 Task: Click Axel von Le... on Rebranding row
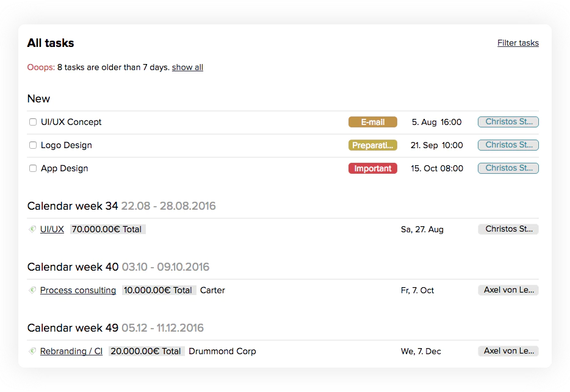(508, 351)
